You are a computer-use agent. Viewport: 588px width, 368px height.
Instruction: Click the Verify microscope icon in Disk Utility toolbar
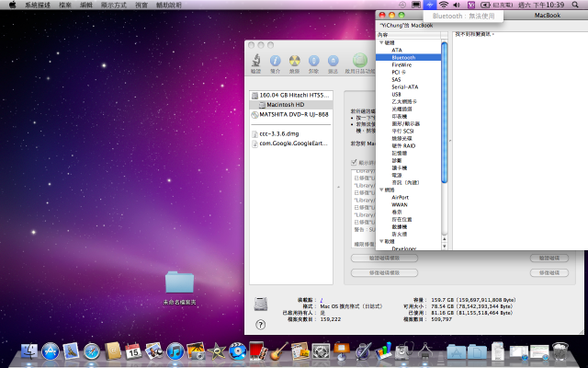point(256,61)
